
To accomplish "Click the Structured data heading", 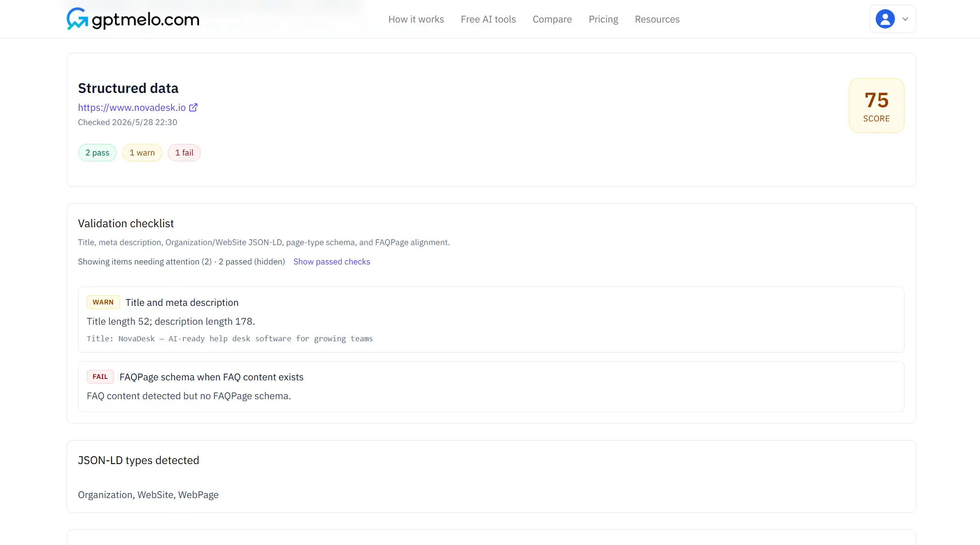I will (x=128, y=88).
